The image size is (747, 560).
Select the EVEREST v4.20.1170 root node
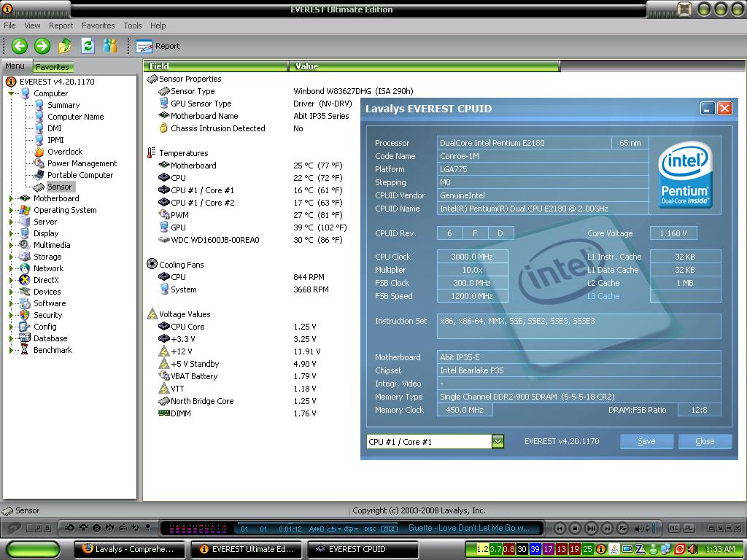coord(57,82)
